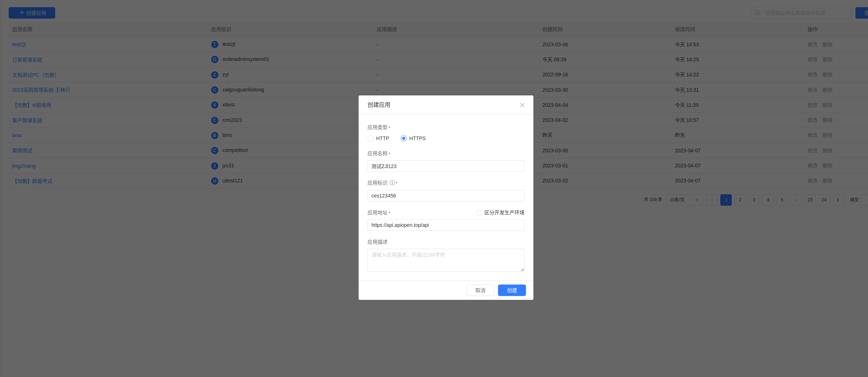Click the info icon next to 应用标识
The image size is (868, 377).
[392, 183]
